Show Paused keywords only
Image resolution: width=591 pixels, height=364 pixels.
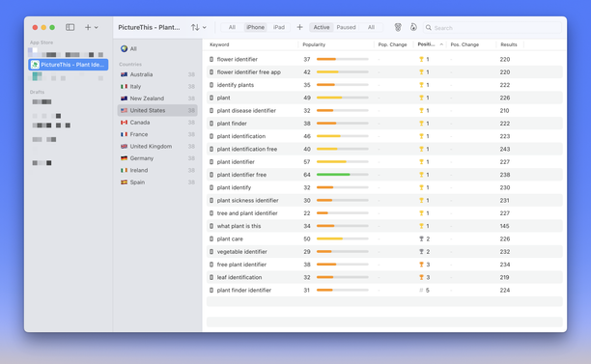[x=346, y=27]
